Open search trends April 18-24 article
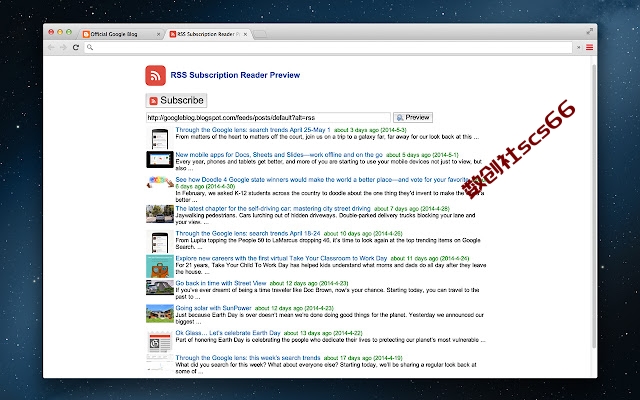The image size is (640, 400). pos(248,233)
